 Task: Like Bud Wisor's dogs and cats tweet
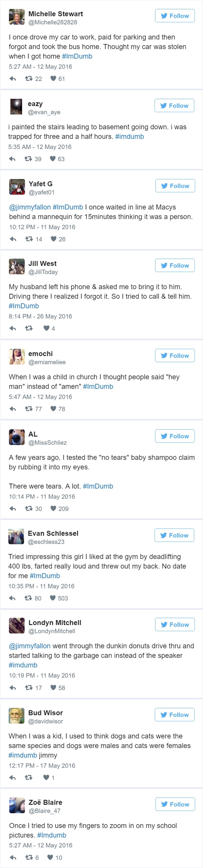pyautogui.click(x=46, y=777)
